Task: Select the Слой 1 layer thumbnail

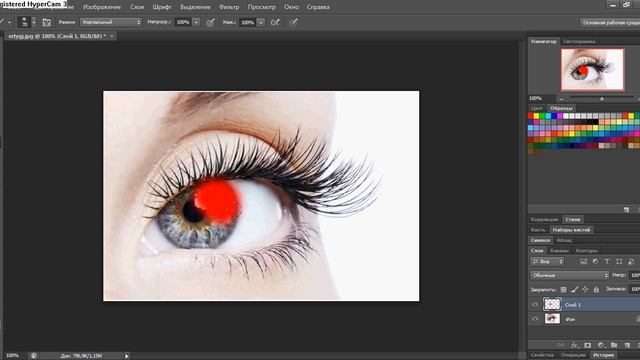Action: click(x=552, y=304)
